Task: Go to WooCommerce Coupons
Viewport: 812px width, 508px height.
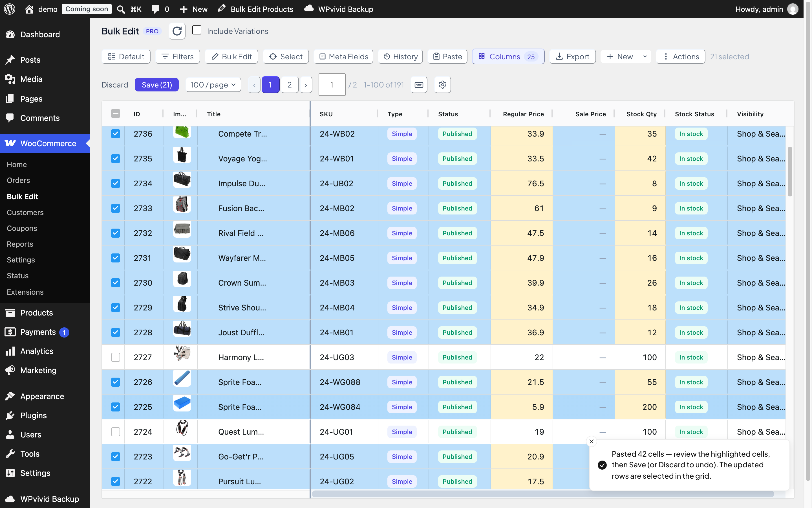Action: point(22,228)
